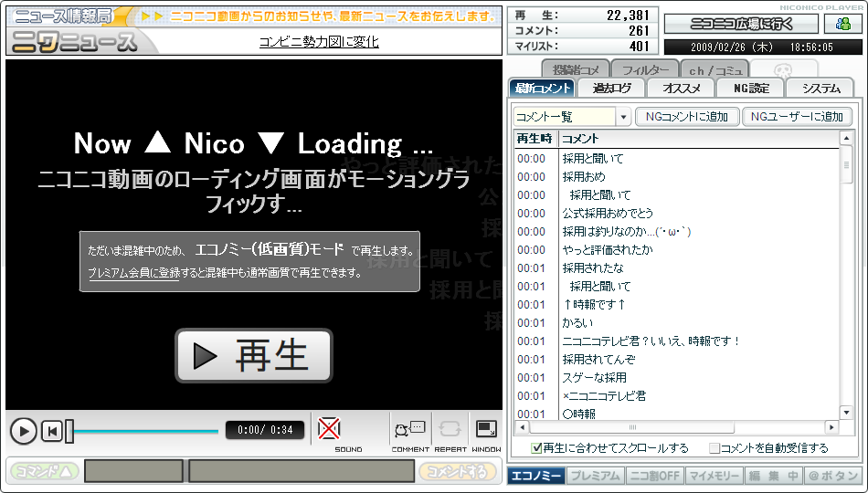Open the skull icon tab
Image resolution: width=868 pixels, height=493 pixels.
(783, 69)
